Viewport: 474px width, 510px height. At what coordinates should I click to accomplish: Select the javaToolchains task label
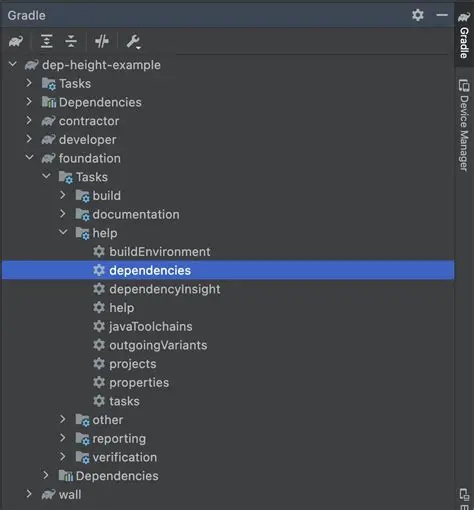tap(151, 327)
